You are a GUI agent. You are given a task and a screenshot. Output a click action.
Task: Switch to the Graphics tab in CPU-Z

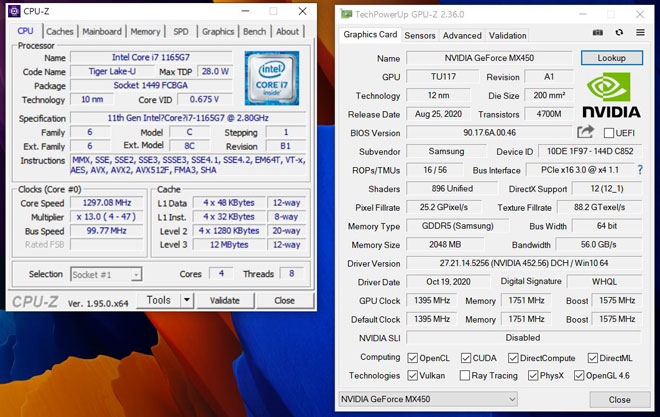coord(218,32)
